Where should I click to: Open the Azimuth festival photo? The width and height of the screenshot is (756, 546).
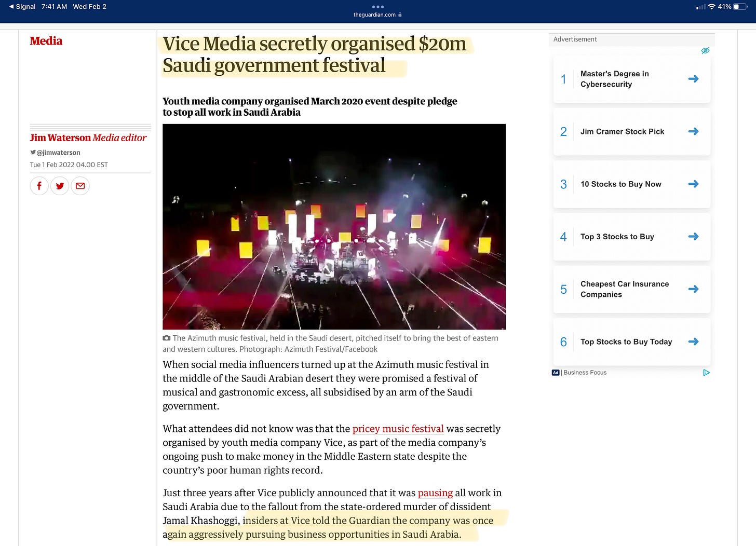pos(334,226)
